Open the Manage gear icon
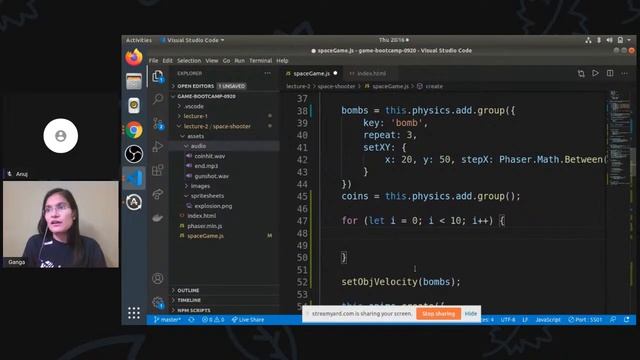Screen dimensions: 640x360 click(158, 302)
